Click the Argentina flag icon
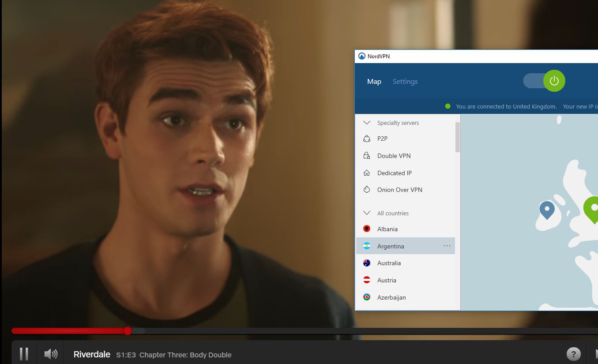Screen dimensions: 598x364 367,246
